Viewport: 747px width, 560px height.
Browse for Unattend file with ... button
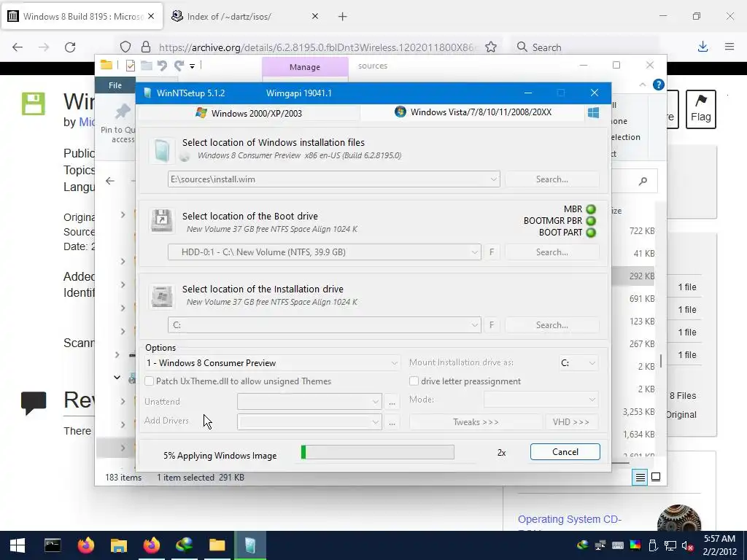coord(392,402)
